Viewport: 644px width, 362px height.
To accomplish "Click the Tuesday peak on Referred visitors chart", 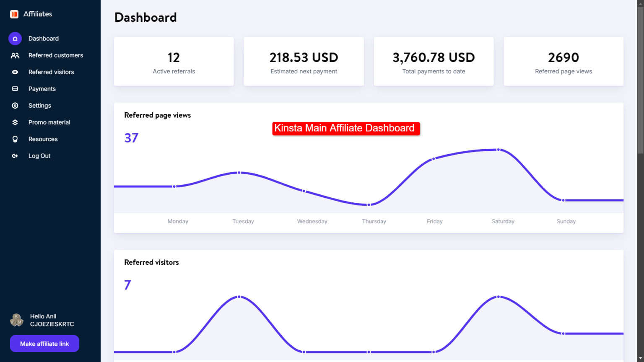I will (239, 297).
